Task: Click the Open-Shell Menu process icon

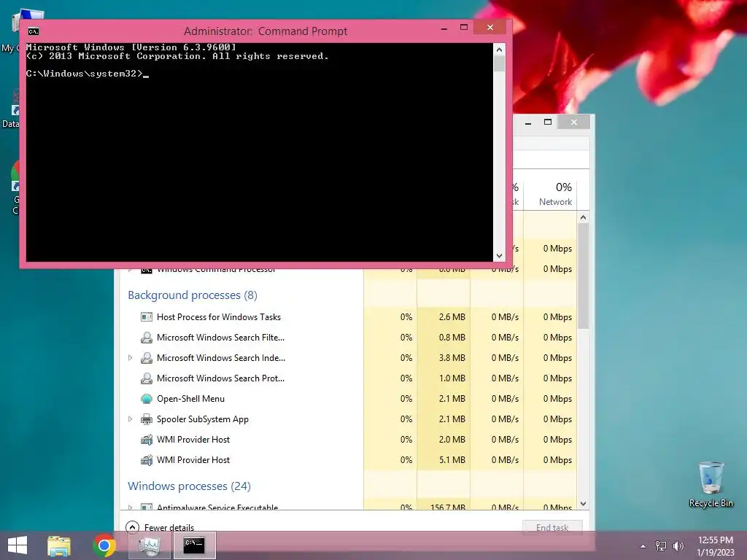Action: [146, 399]
